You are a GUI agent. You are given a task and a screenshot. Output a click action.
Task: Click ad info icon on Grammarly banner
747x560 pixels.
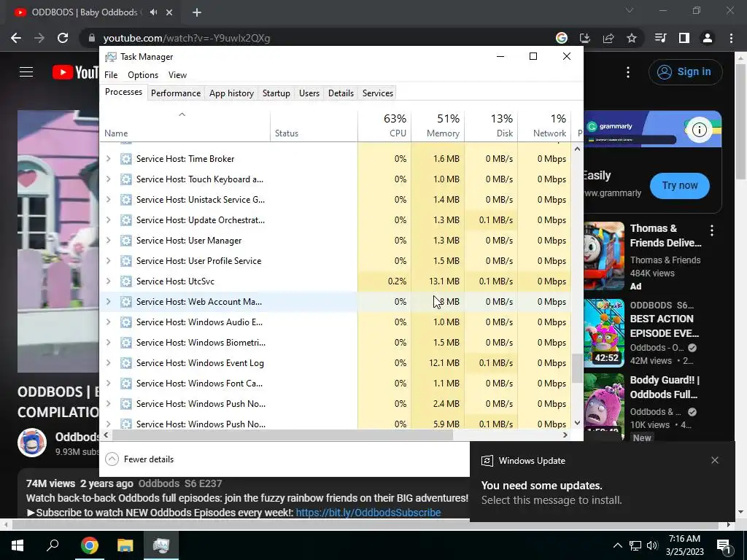[x=699, y=130]
